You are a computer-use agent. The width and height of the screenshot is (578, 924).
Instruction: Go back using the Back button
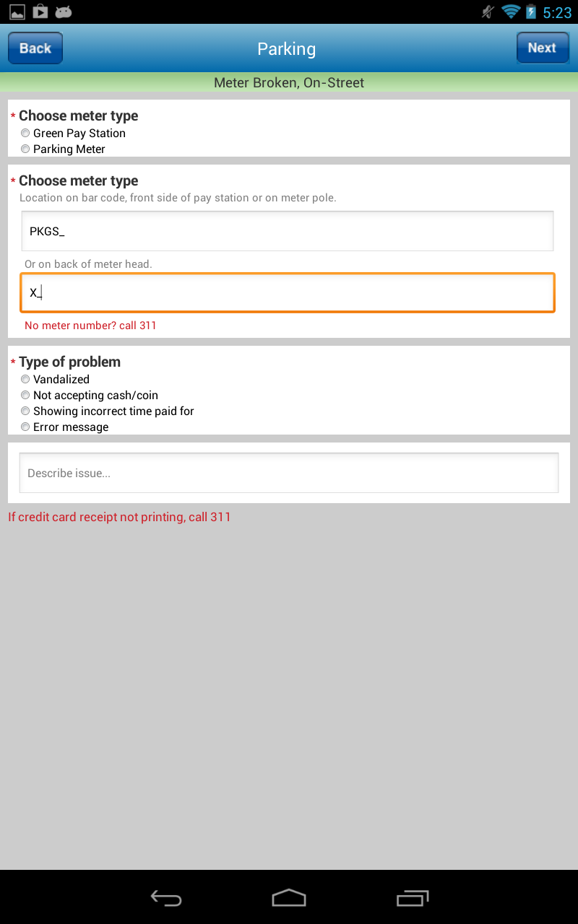(35, 48)
